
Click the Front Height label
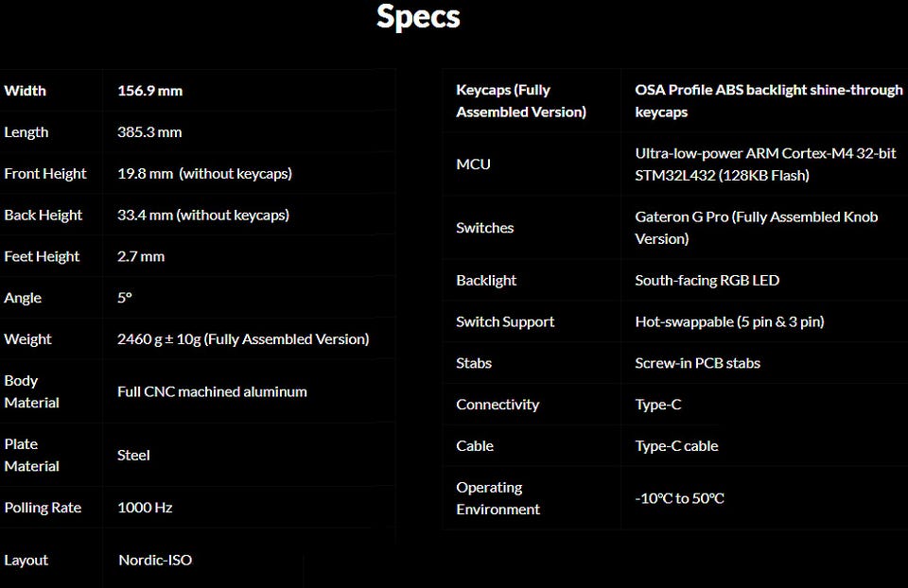coord(45,174)
